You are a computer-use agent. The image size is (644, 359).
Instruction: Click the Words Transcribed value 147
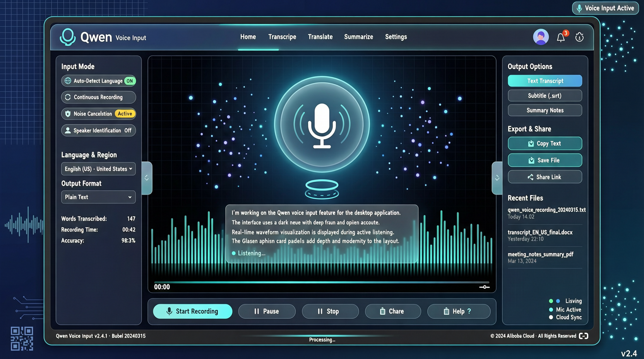pos(131,219)
